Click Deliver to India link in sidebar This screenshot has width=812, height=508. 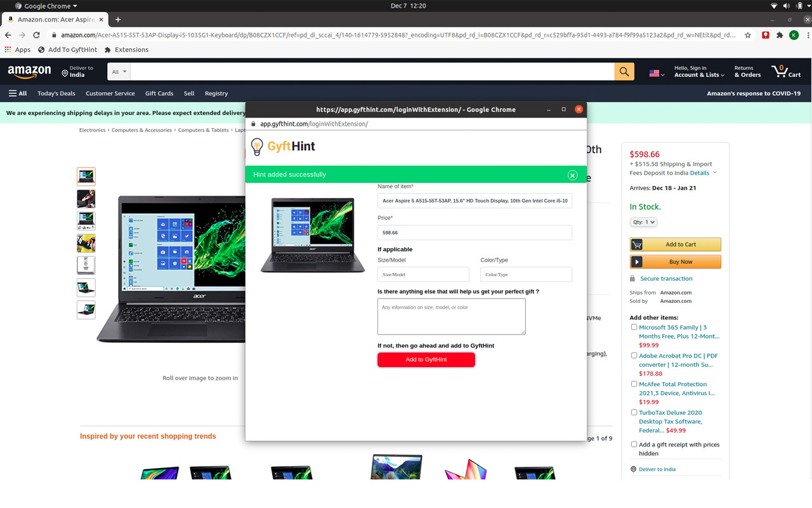coord(657,469)
